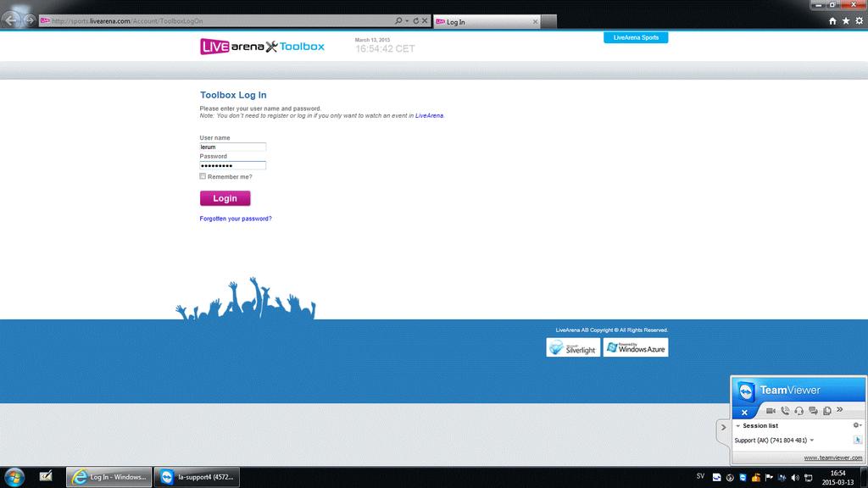
Task: Open the Internet Explorer tools gear
Action: tap(860, 21)
